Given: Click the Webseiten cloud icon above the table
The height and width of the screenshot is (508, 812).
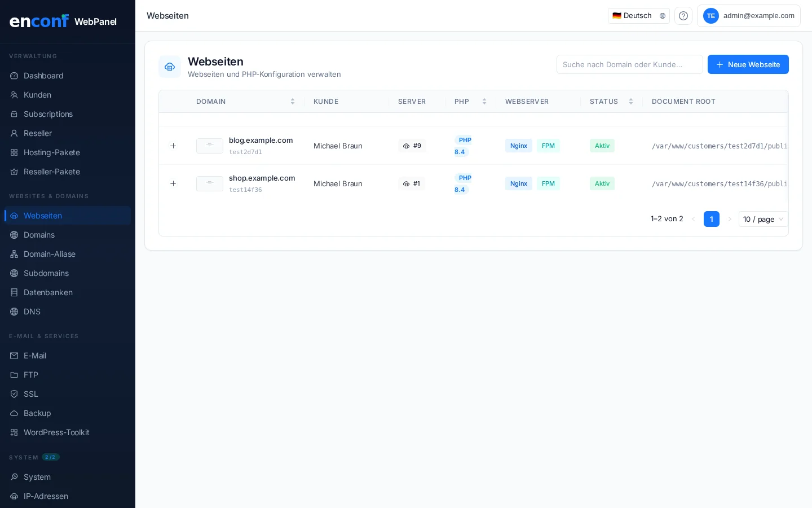Looking at the screenshot, I should pos(170,67).
